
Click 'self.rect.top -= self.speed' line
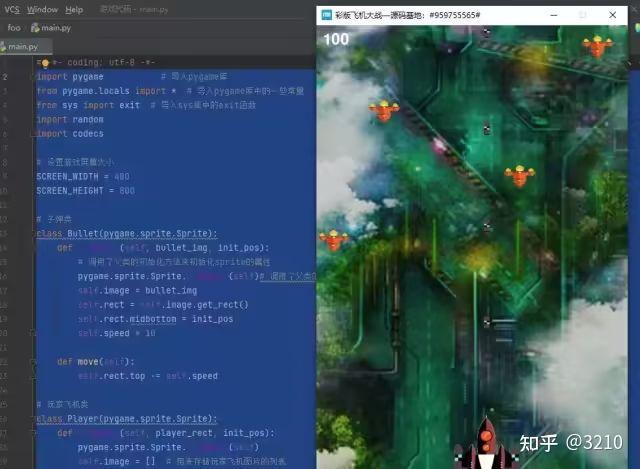(x=148, y=376)
